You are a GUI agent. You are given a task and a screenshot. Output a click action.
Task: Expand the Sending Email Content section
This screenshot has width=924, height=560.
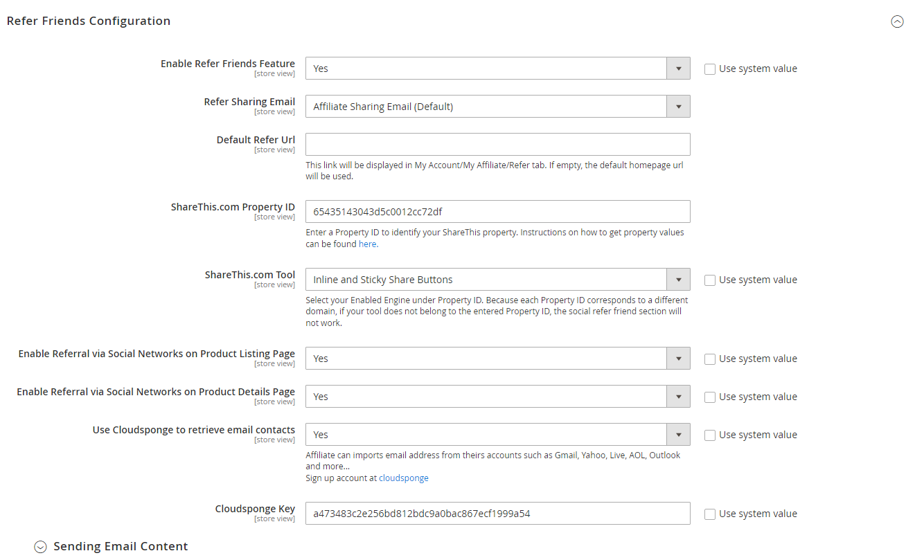coord(41,547)
